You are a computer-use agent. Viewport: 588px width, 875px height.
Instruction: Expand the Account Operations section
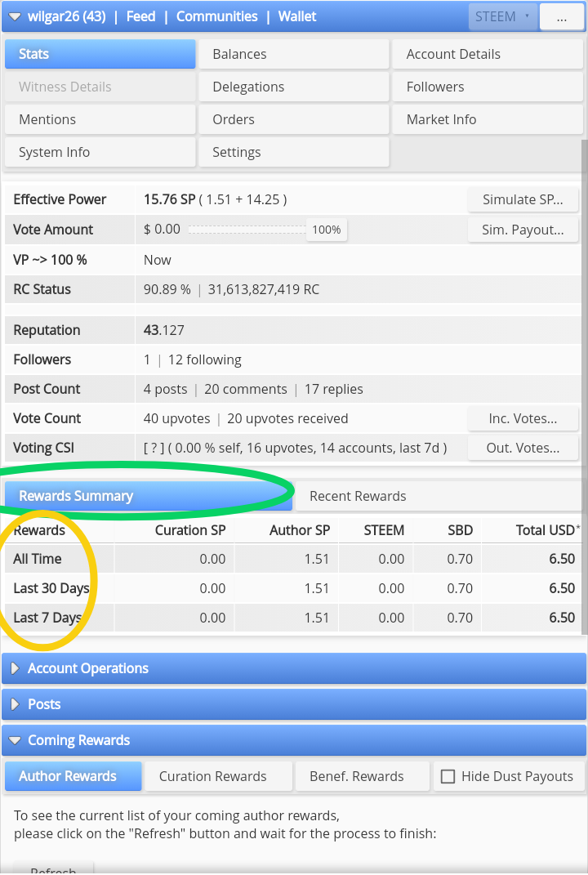point(294,668)
